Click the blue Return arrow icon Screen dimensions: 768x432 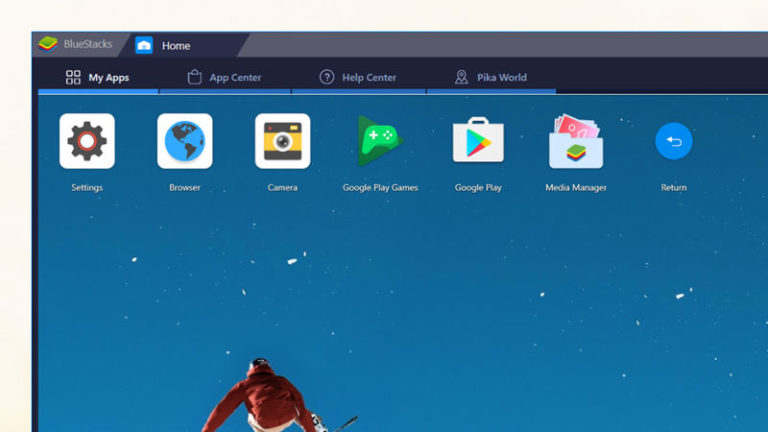(x=673, y=141)
